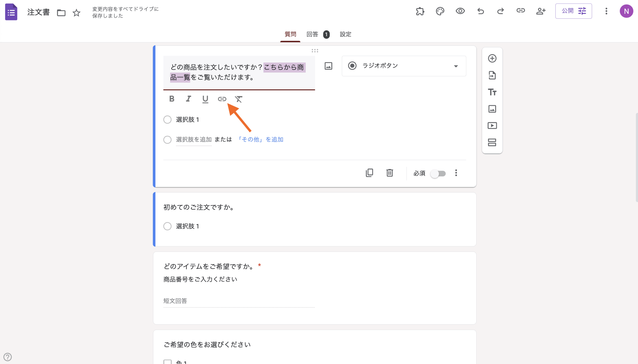Click 選択肢を追加 to add an option

(194, 140)
